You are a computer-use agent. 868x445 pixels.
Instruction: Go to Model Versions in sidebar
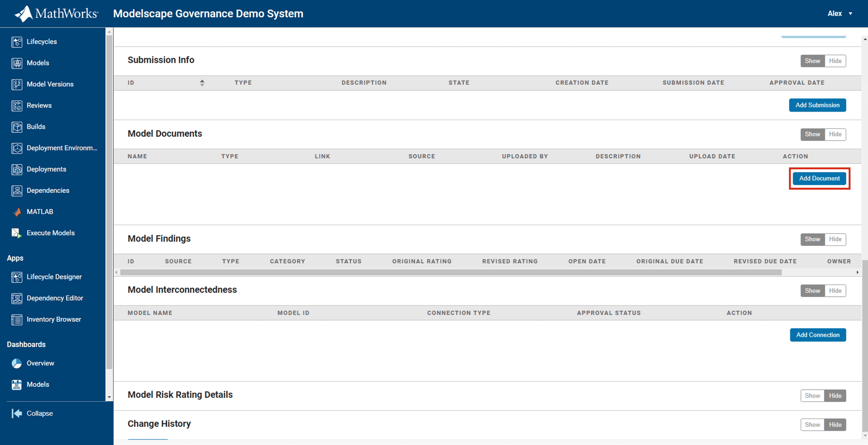[x=50, y=84]
